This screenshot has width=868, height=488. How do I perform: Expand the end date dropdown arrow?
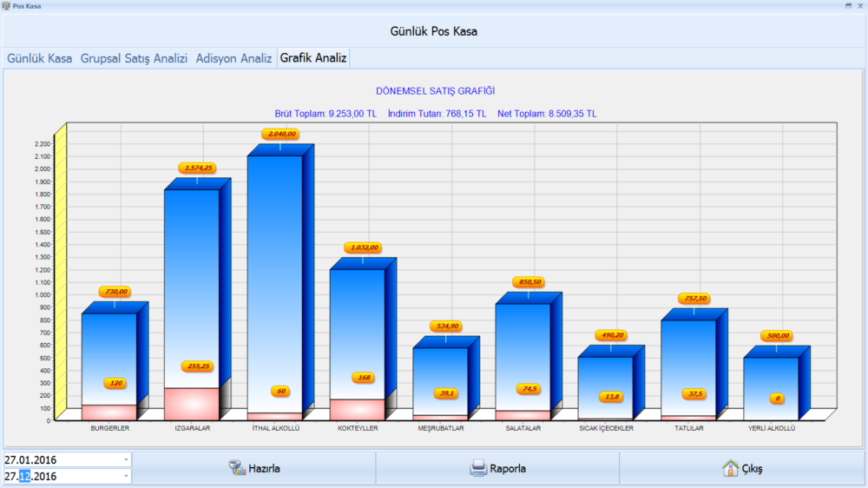[x=126, y=476]
